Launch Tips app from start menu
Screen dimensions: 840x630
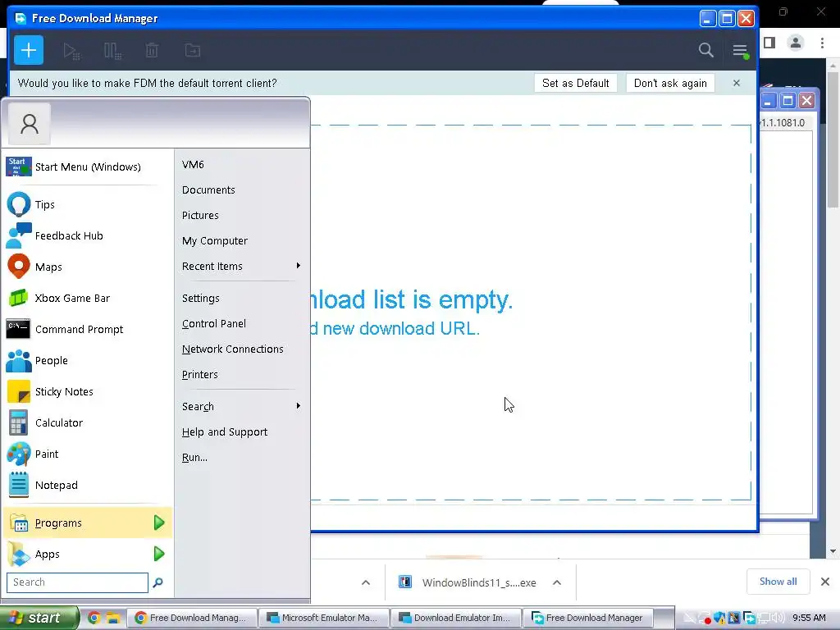tap(88, 204)
